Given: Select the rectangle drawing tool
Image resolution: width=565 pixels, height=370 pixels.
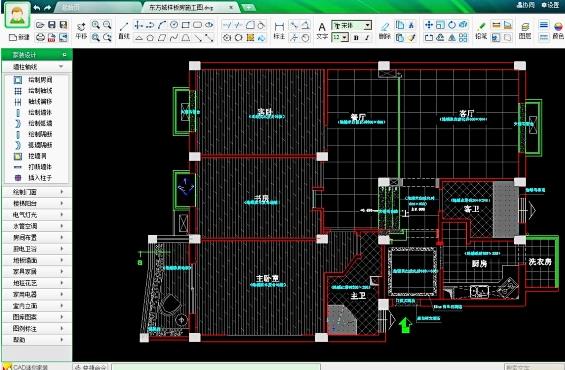Looking at the screenshot, I should [186, 25].
